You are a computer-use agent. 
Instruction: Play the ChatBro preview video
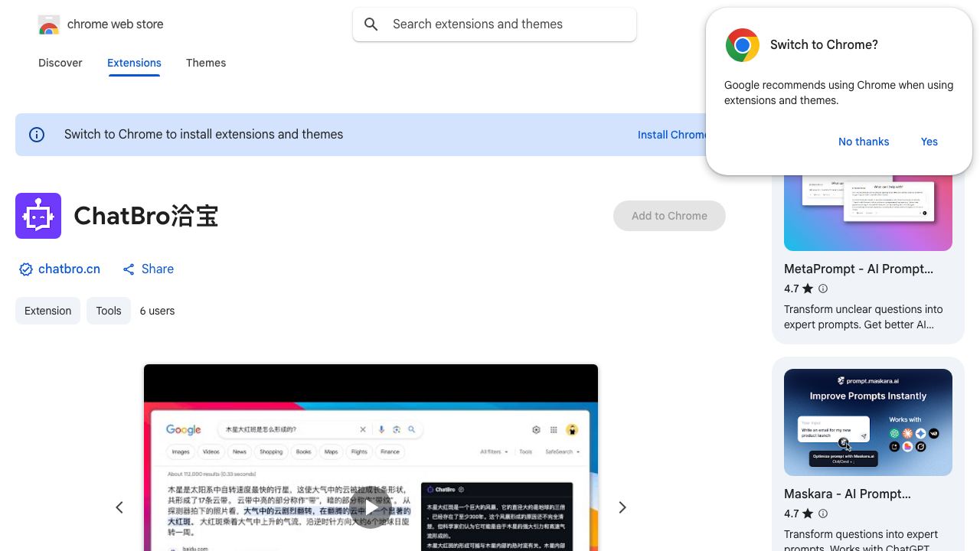point(371,507)
